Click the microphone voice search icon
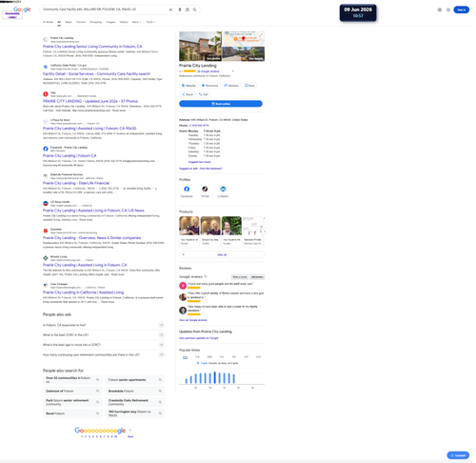The image size is (476, 463). click(180, 10)
